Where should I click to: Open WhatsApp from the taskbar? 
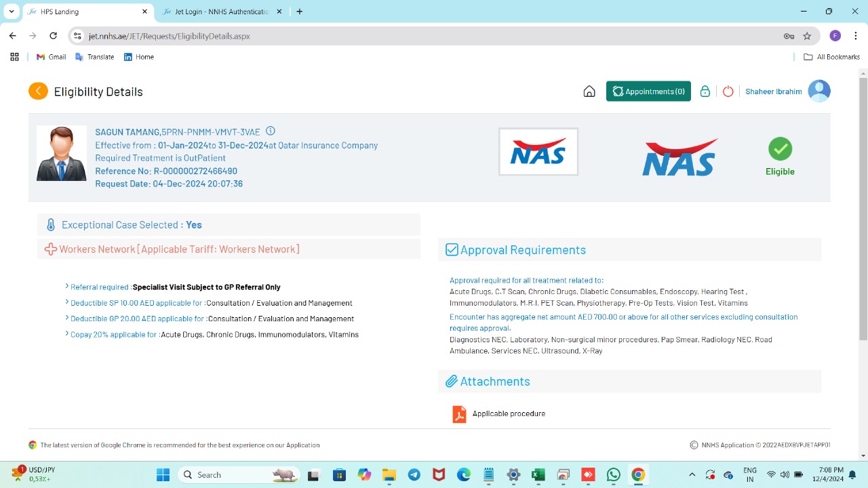point(613,475)
